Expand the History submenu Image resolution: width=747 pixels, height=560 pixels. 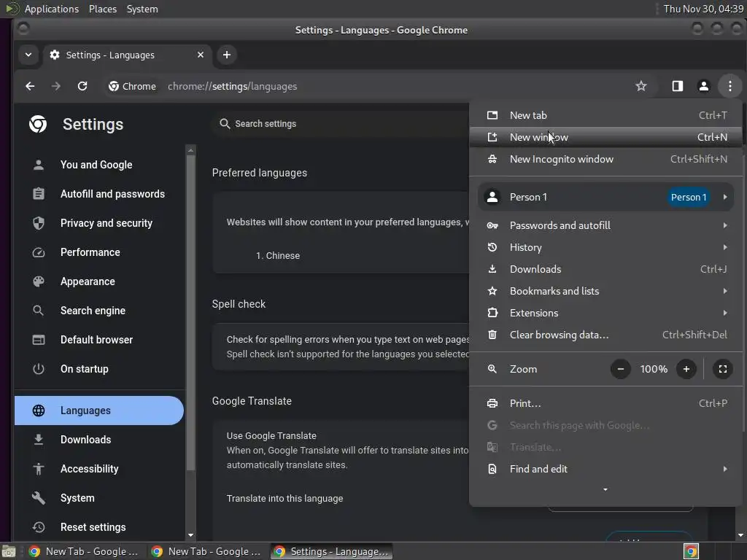(605, 247)
